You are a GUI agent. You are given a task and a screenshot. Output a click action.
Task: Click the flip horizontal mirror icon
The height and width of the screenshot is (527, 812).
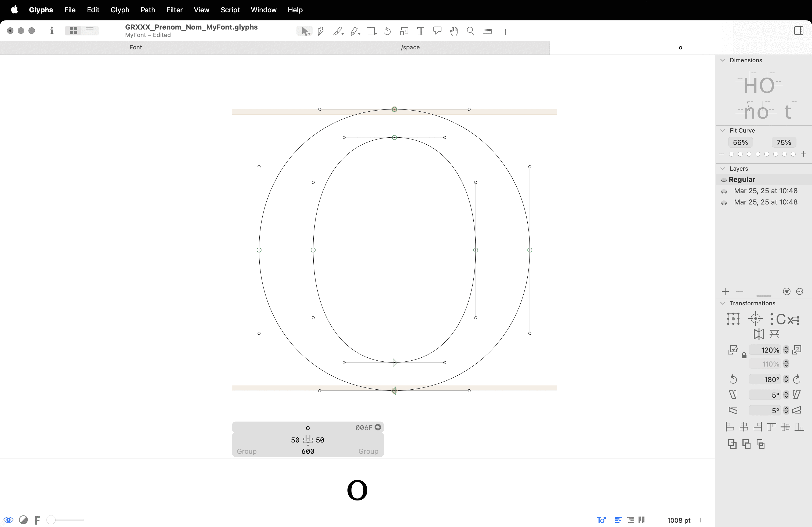point(759,334)
